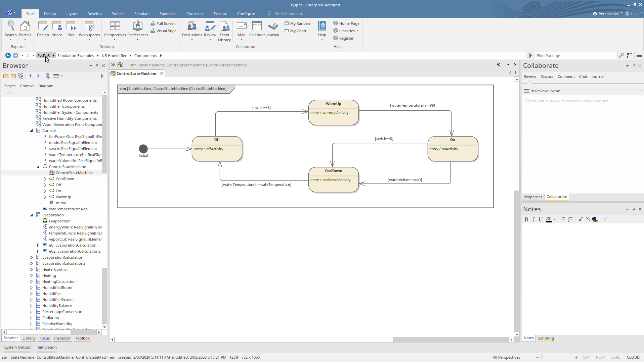Collapse the Evaporation tree node
The width and height of the screenshot is (644, 362).
pos(32,215)
